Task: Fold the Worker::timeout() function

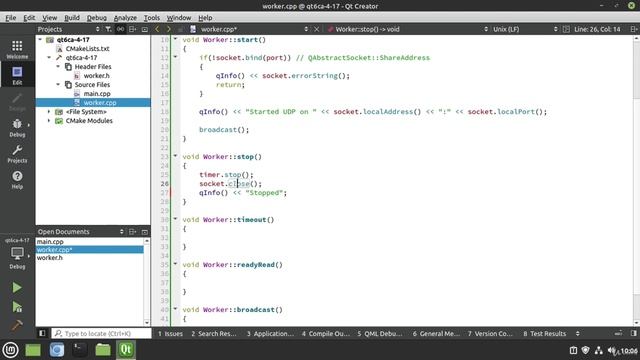Action: click(x=176, y=219)
